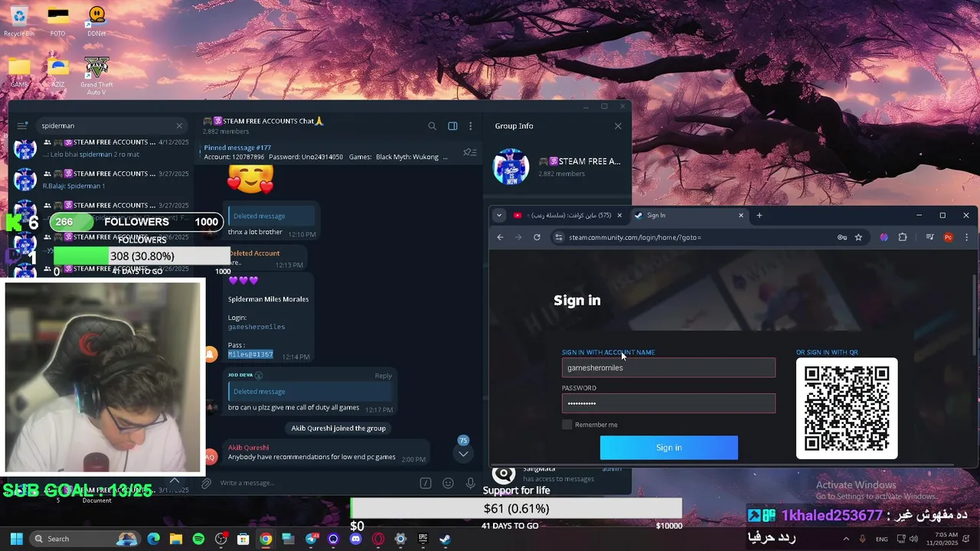This screenshot has width=980, height=551.
Task: Click Steam account name field
Action: 668,368
